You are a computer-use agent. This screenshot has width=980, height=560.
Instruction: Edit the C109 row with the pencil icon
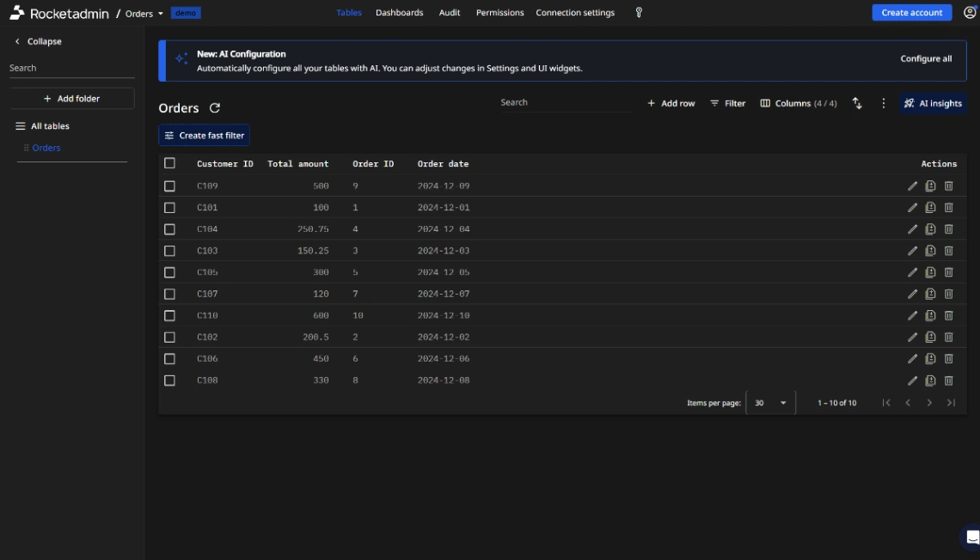[912, 185]
